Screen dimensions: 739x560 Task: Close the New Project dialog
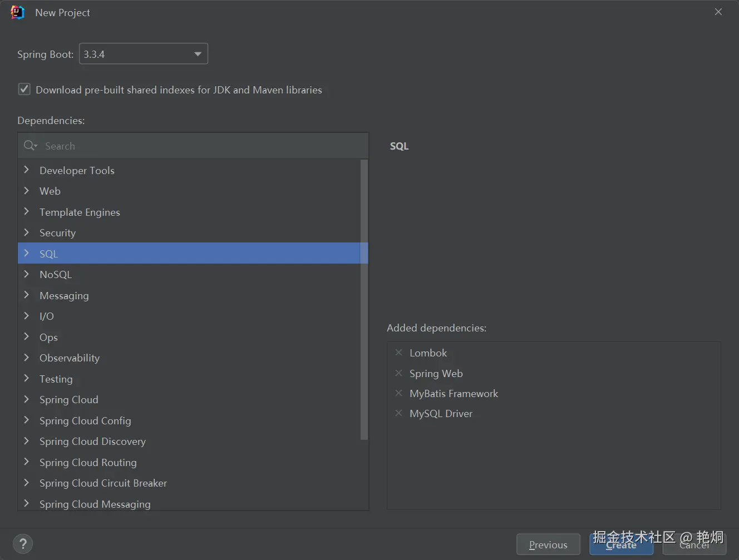718,12
